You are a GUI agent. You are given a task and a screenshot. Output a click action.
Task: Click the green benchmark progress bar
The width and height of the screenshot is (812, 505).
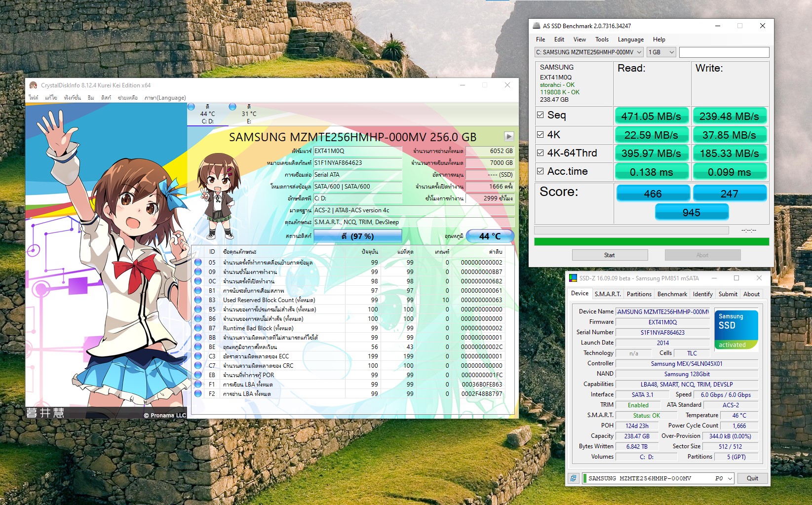tap(652, 242)
